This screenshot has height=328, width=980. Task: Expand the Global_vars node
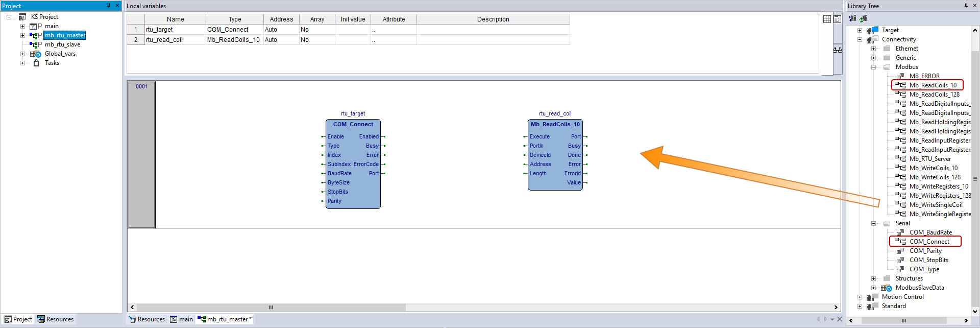[22, 54]
